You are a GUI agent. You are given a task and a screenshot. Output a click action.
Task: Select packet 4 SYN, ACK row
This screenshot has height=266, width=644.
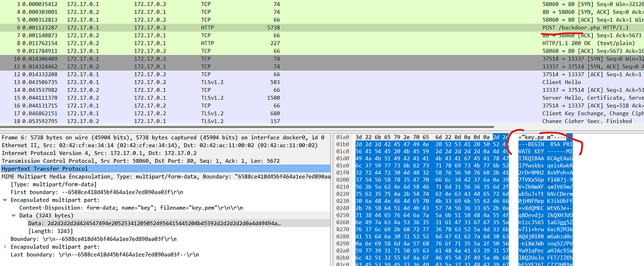pyautogui.click(x=322, y=12)
